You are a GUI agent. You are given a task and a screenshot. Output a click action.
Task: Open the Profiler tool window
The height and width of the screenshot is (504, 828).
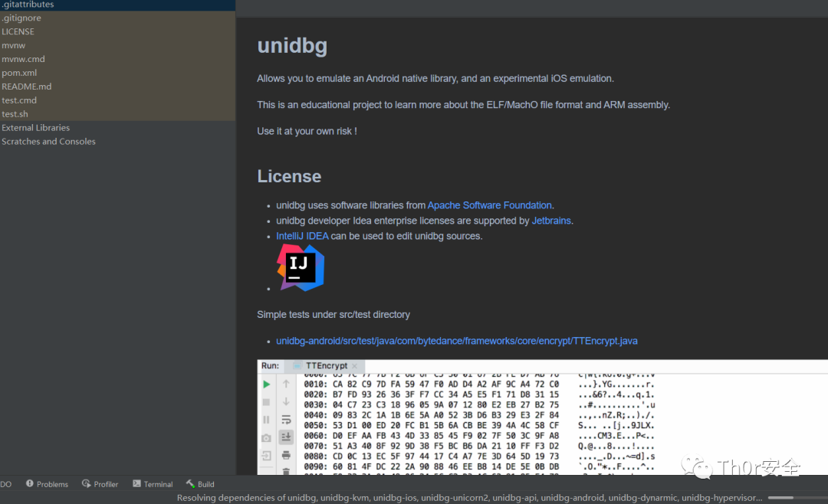100,484
